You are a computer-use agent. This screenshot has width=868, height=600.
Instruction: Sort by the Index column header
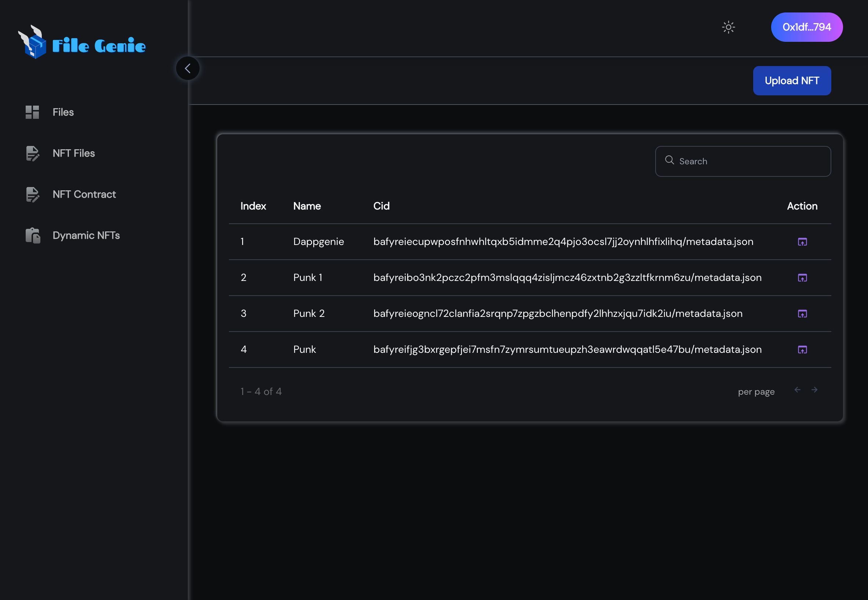click(253, 206)
